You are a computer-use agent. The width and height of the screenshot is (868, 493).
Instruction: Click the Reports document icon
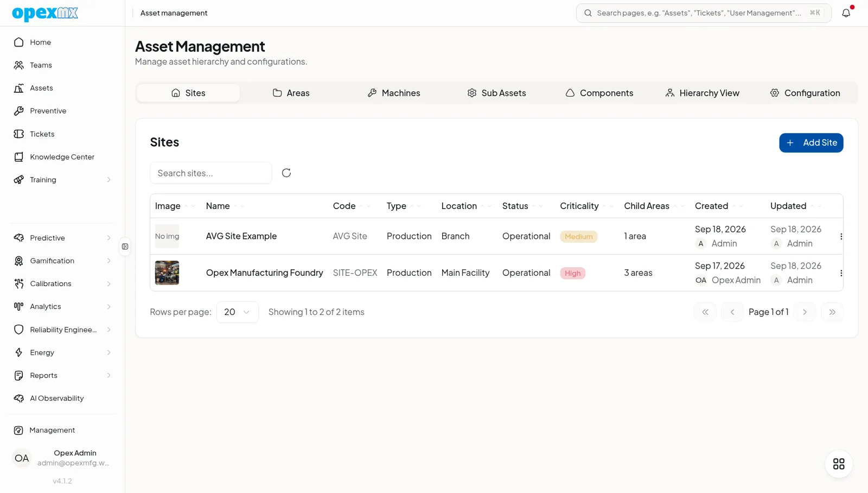tap(19, 375)
